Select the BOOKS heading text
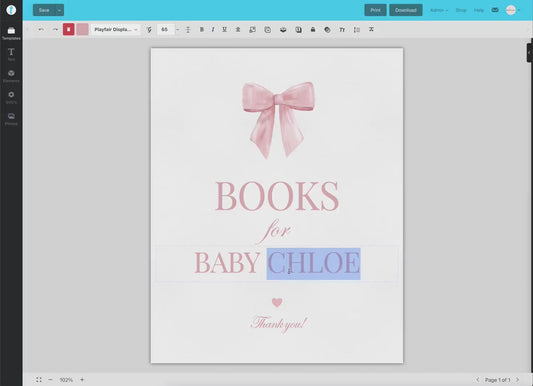Screen dimensions: 533x386 [x=277, y=196]
